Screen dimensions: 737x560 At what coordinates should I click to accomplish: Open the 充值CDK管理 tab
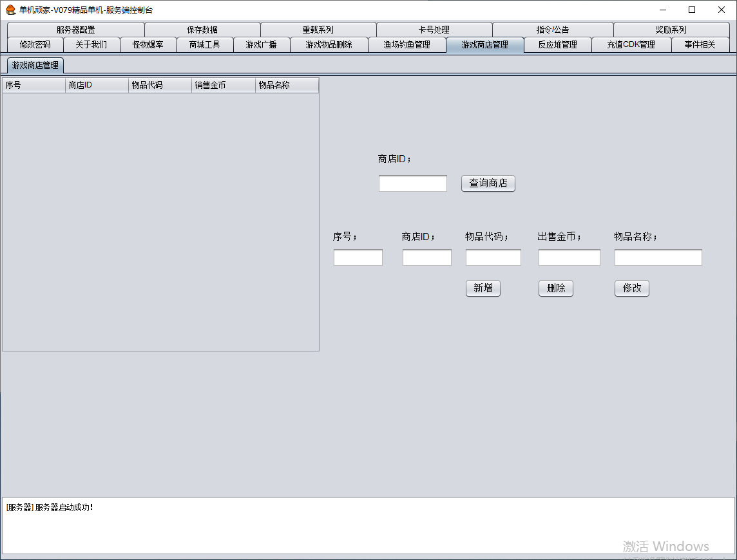click(631, 44)
